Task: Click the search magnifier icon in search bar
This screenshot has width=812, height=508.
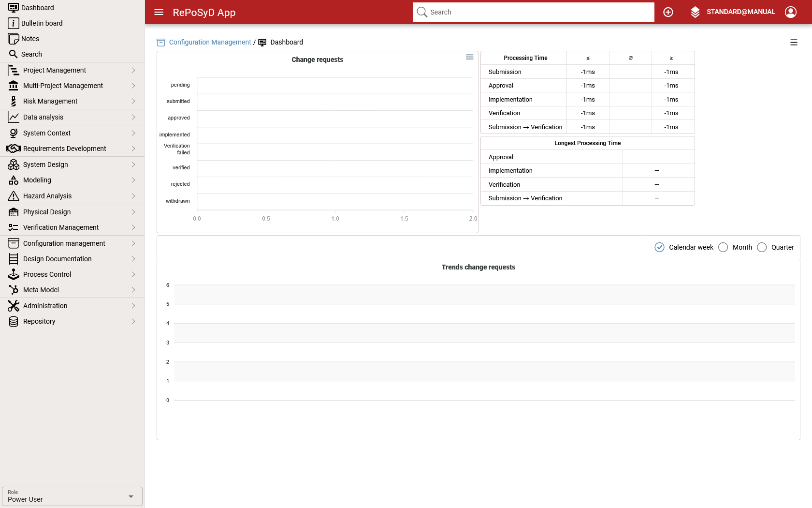Action: pyautogui.click(x=422, y=12)
